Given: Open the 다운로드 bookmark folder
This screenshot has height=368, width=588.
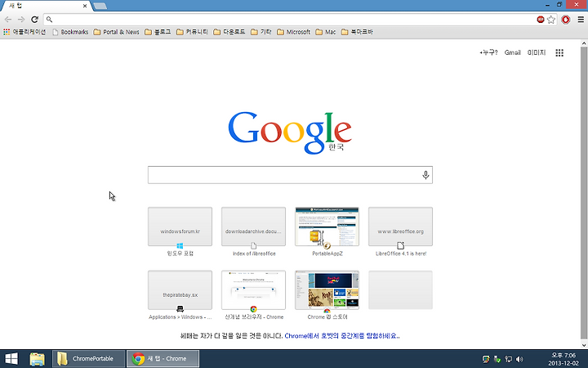Looking at the screenshot, I should (x=229, y=32).
